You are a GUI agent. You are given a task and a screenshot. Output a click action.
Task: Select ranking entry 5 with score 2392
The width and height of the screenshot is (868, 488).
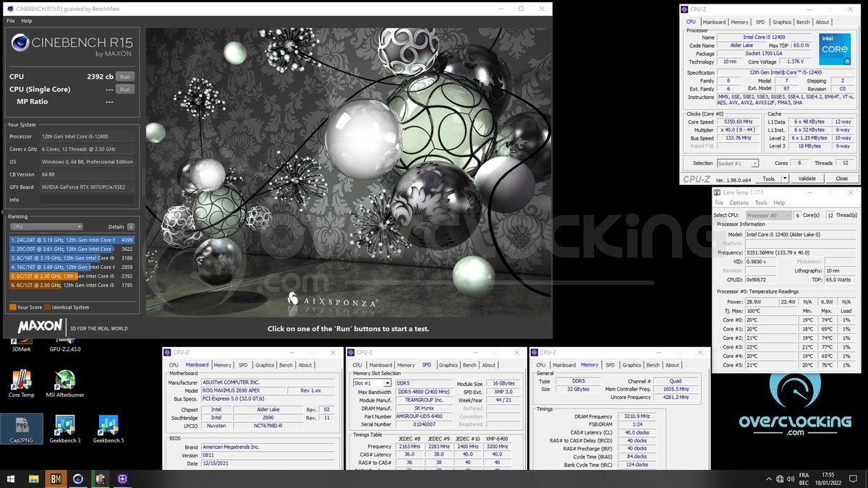click(72, 276)
